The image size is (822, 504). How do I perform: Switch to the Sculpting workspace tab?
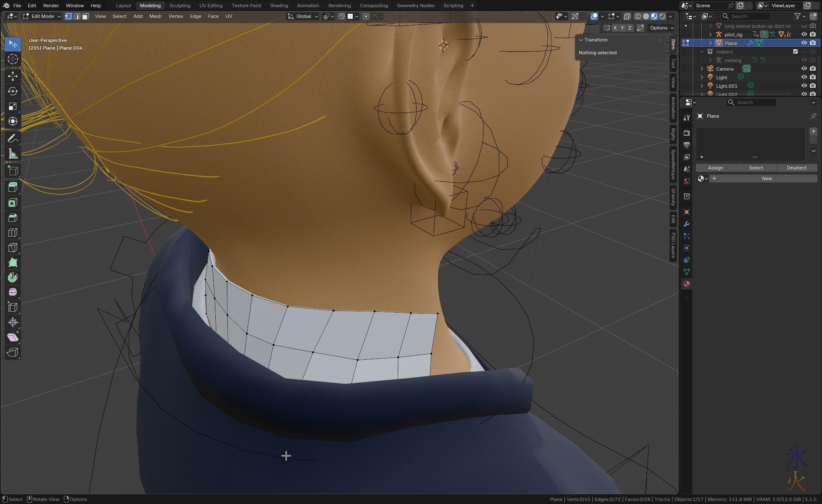click(179, 6)
